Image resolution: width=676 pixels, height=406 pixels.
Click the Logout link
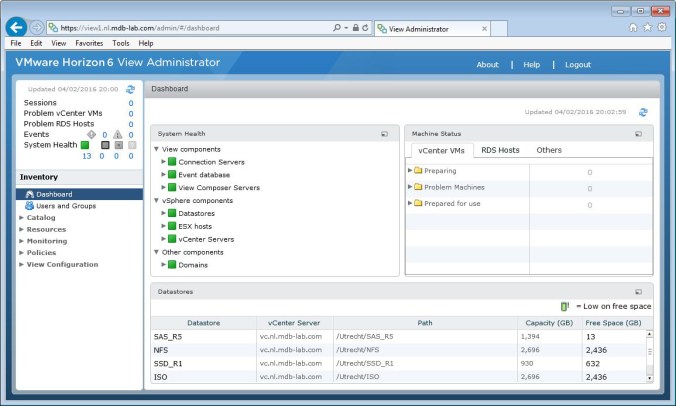pos(577,65)
